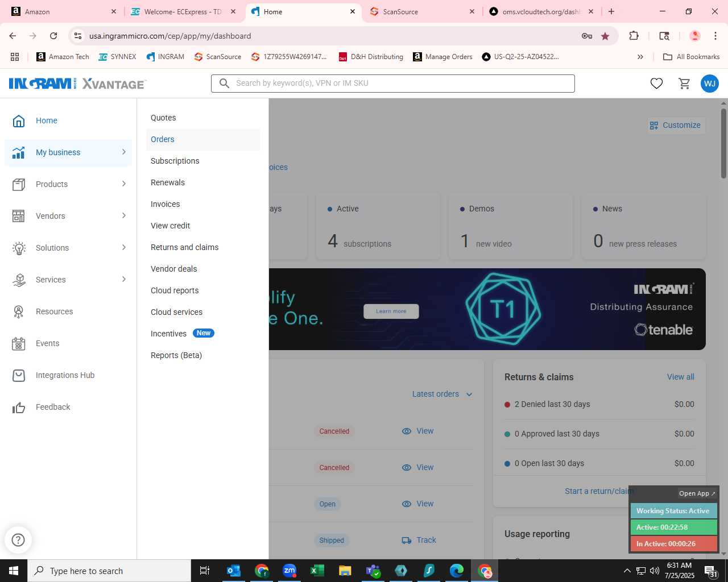Viewport: 728px width, 582px height.
Task: View the Open order eye icon
Action: point(407,504)
